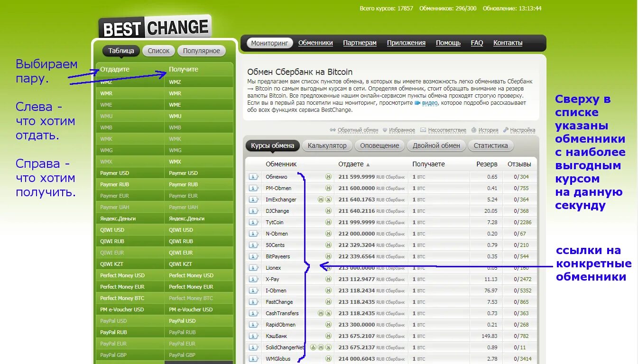Open info icon for I-Obmen row

tap(254, 291)
